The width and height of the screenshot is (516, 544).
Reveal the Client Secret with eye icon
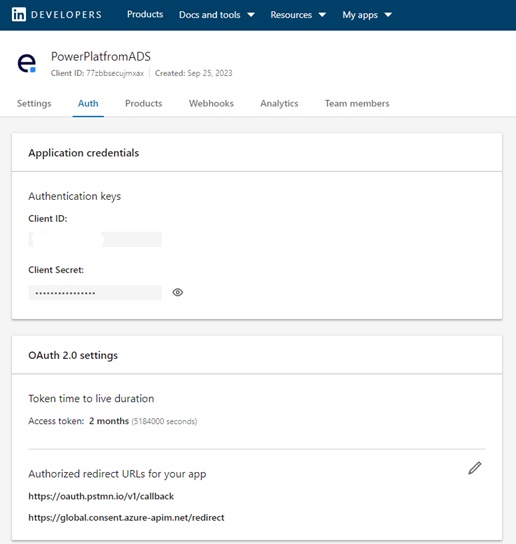(x=178, y=292)
